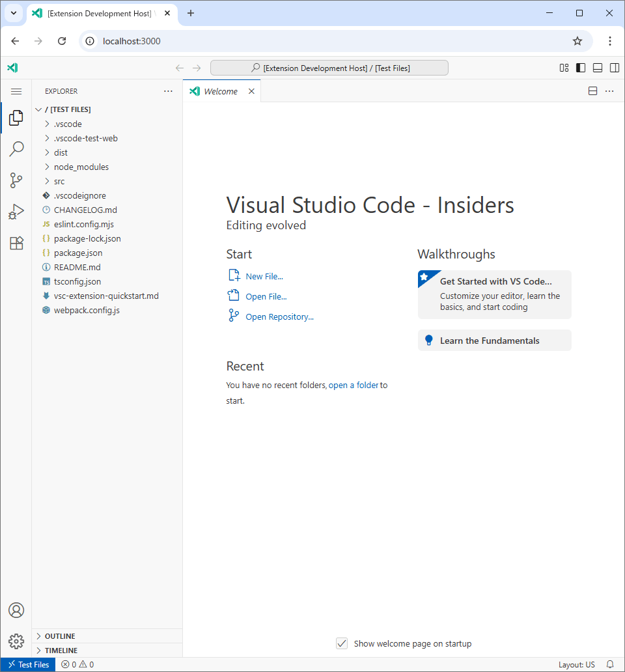The width and height of the screenshot is (625, 672).
Task: Open CHANGELOG.md file
Action: point(107,210)
